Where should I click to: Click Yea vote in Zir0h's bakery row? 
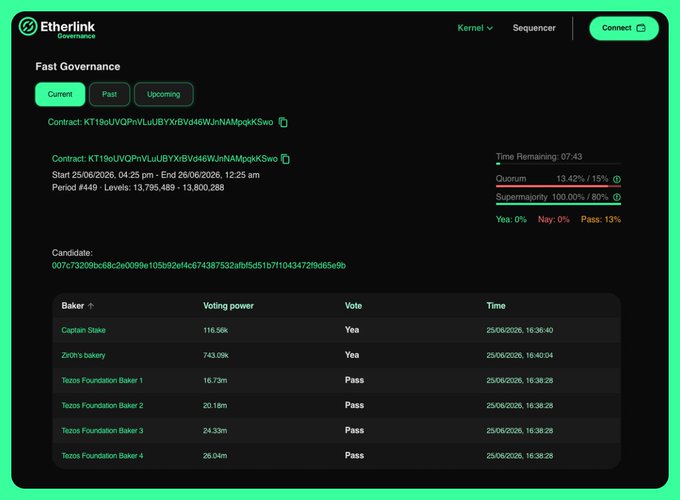[352, 355]
